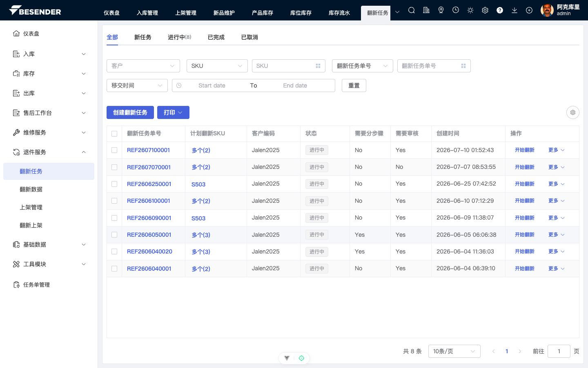
Task: Open the 移交时间 dropdown
Action: [137, 85]
